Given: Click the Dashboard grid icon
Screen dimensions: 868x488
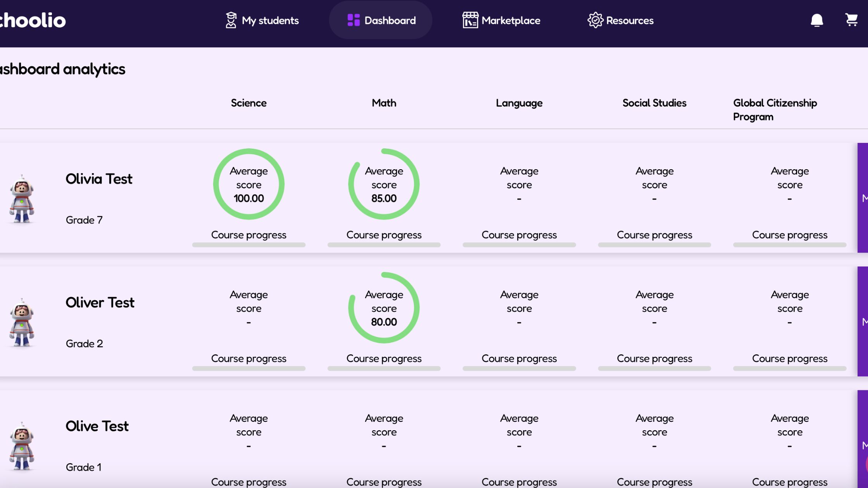Looking at the screenshot, I should click(x=353, y=20).
